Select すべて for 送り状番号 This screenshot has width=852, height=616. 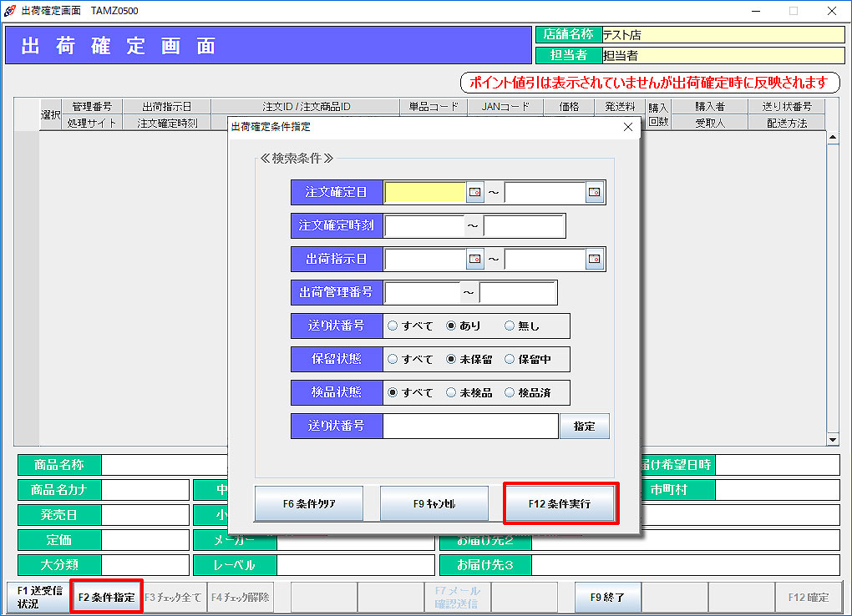(393, 326)
